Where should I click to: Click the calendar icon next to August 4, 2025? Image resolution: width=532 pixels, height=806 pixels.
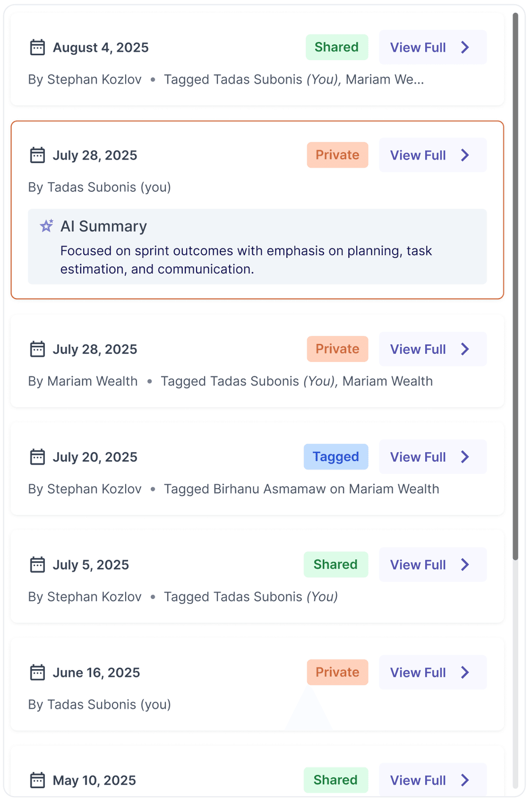pyautogui.click(x=37, y=47)
